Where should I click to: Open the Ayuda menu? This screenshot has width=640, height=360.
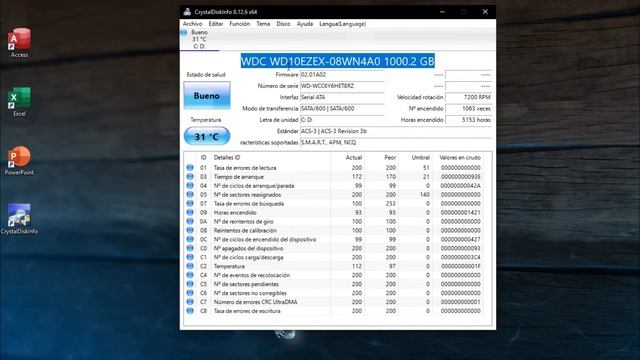click(x=304, y=24)
